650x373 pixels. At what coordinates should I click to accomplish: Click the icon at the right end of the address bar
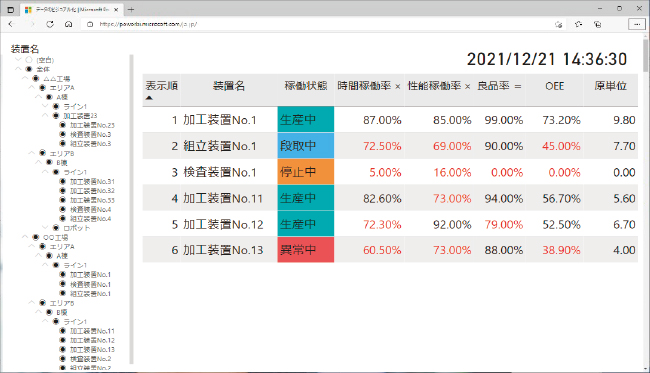pyautogui.click(x=558, y=24)
